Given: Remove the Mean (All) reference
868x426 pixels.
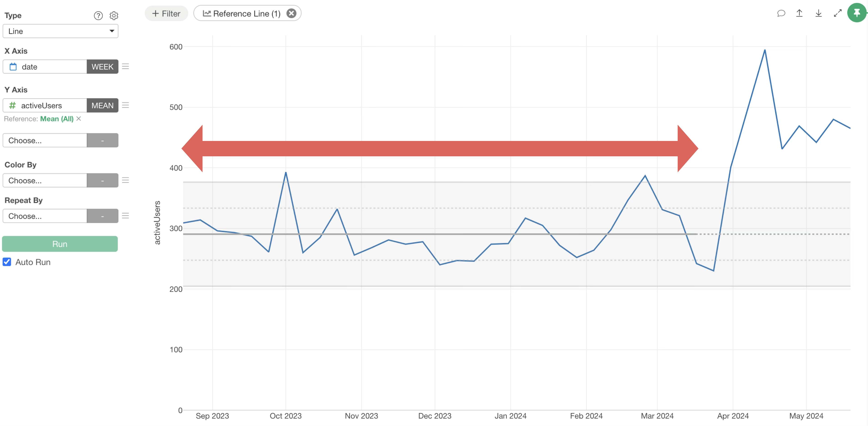Looking at the screenshot, I should click(x=78, y=119).
